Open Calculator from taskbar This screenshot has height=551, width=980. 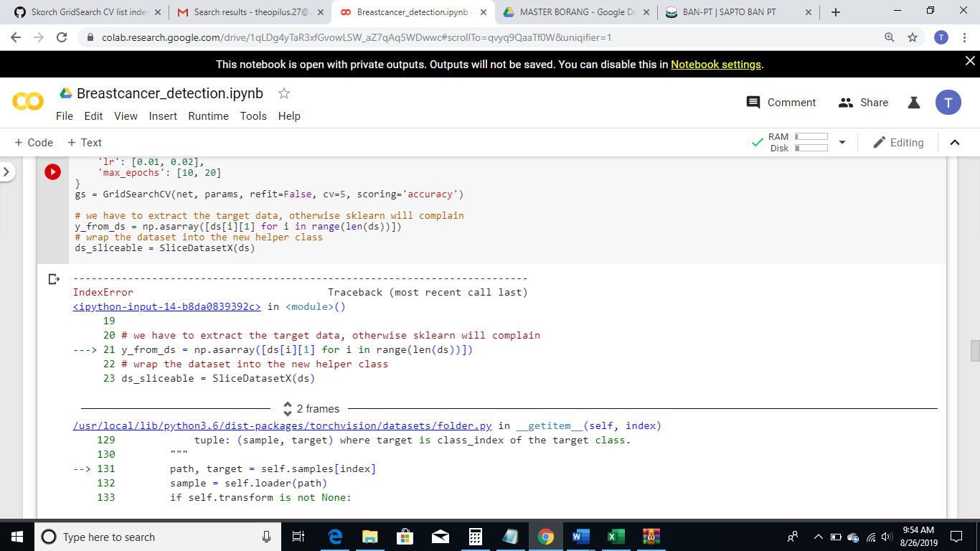[x=475, y=537]
